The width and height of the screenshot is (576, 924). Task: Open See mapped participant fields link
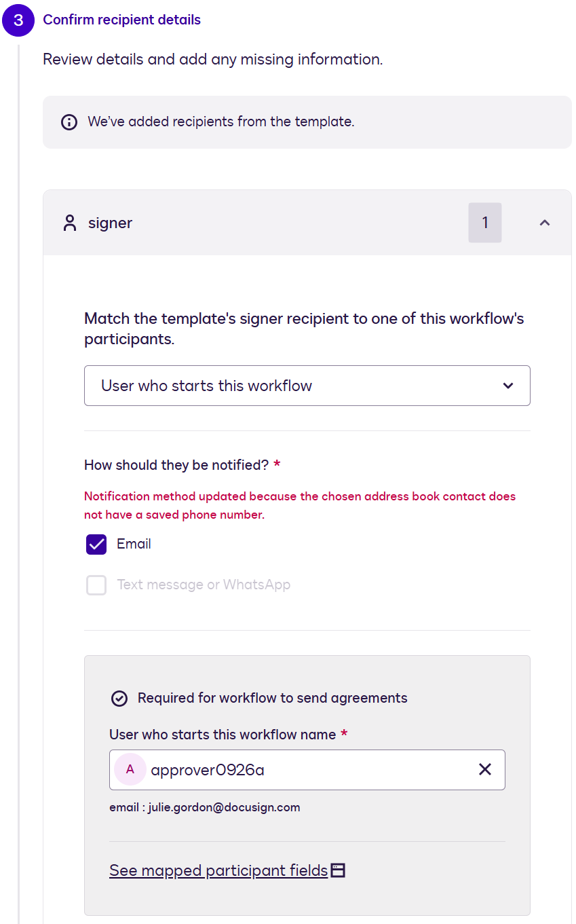point(218,870)
